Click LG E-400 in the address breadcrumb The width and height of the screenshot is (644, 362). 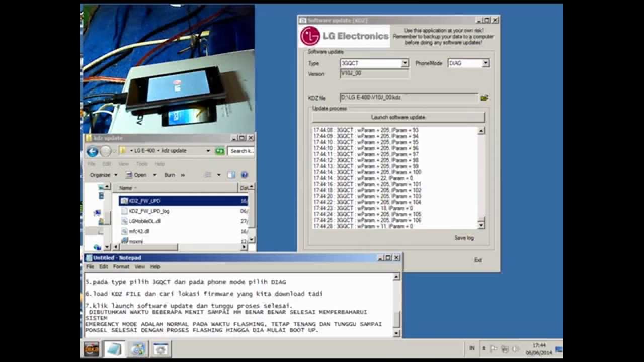tap(144, 150)
